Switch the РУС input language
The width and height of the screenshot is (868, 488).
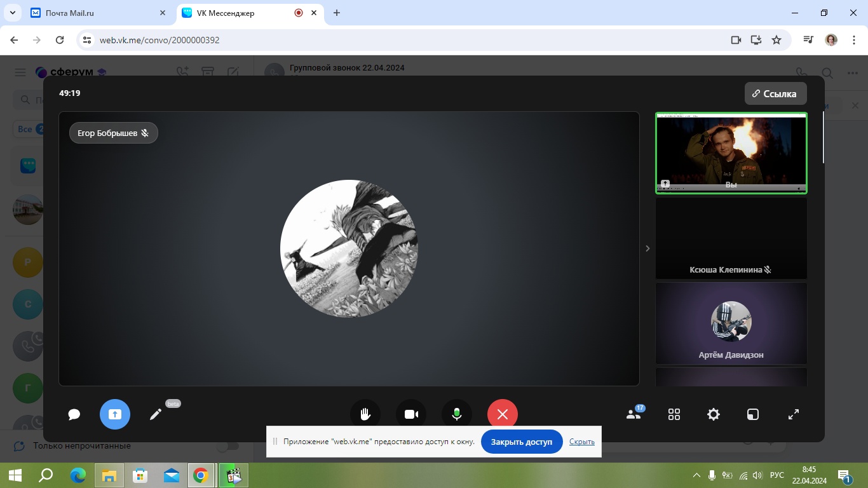click(x=776, y=475)
